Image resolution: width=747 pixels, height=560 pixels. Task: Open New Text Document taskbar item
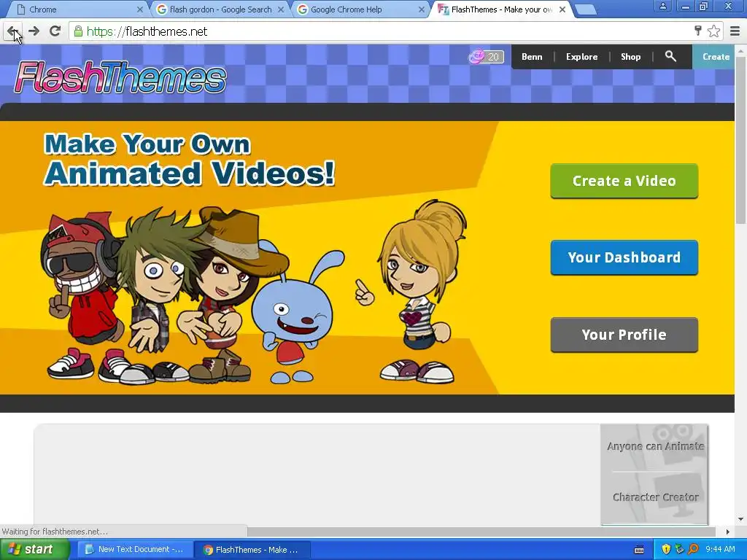134,550
